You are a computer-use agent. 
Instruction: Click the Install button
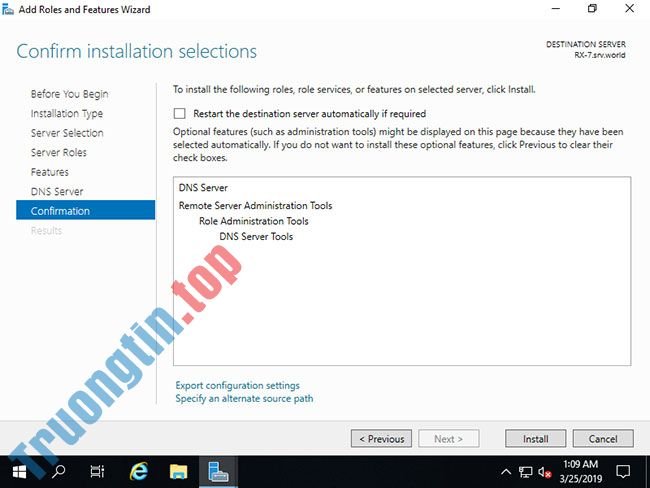click(535, 439)
